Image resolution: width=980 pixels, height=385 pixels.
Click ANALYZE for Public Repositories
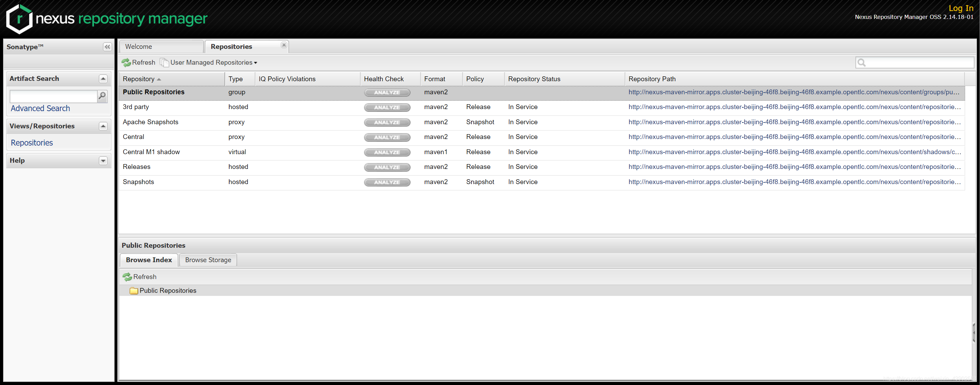coord(387,93)
